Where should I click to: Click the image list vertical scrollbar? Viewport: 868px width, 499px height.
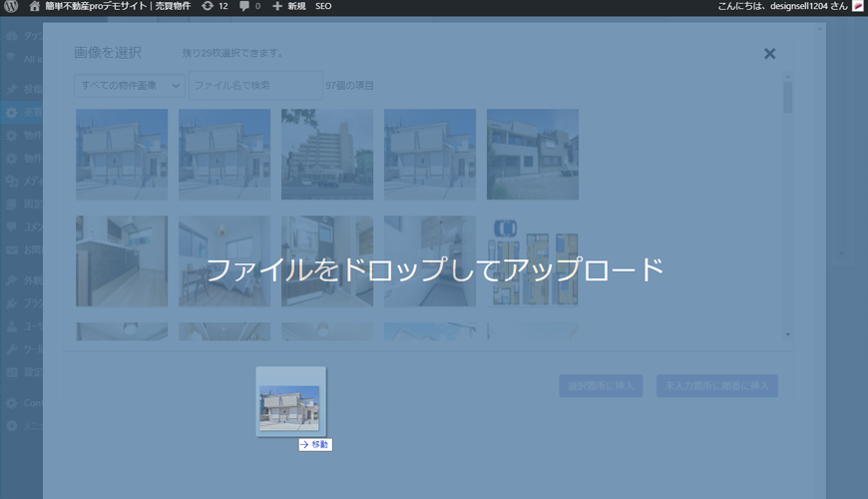[788, 100]
